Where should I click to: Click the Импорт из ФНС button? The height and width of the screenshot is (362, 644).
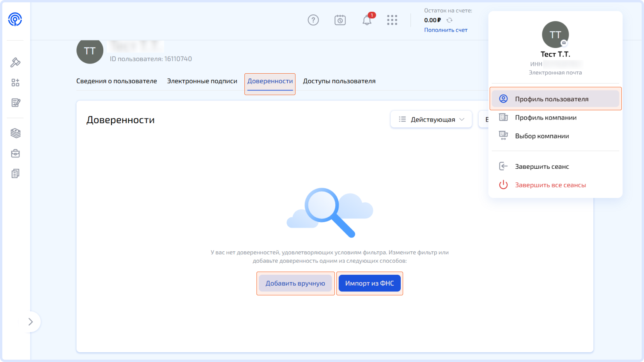tap(369, 283)
